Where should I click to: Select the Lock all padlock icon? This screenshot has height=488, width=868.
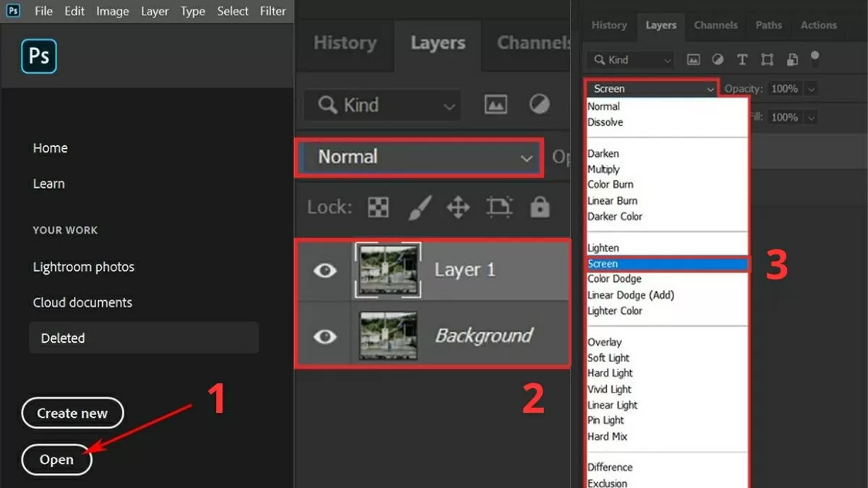[x=540, y=207]
